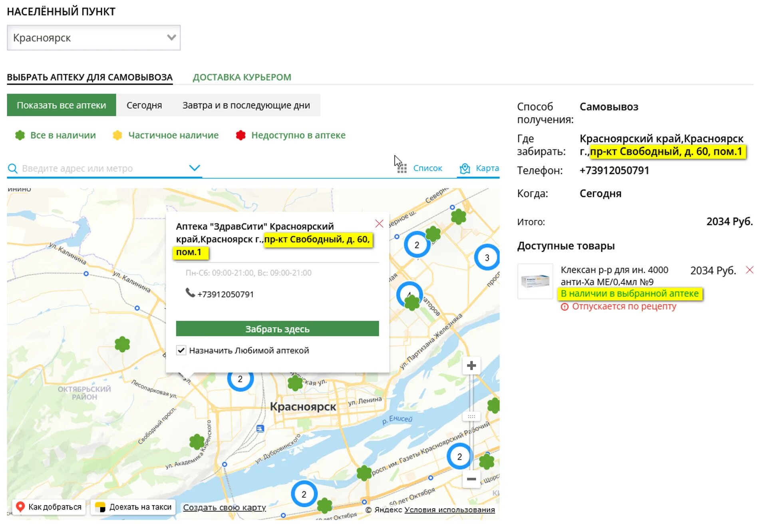Click the phone icon in pharmacy popup

[x=190, y=293]
